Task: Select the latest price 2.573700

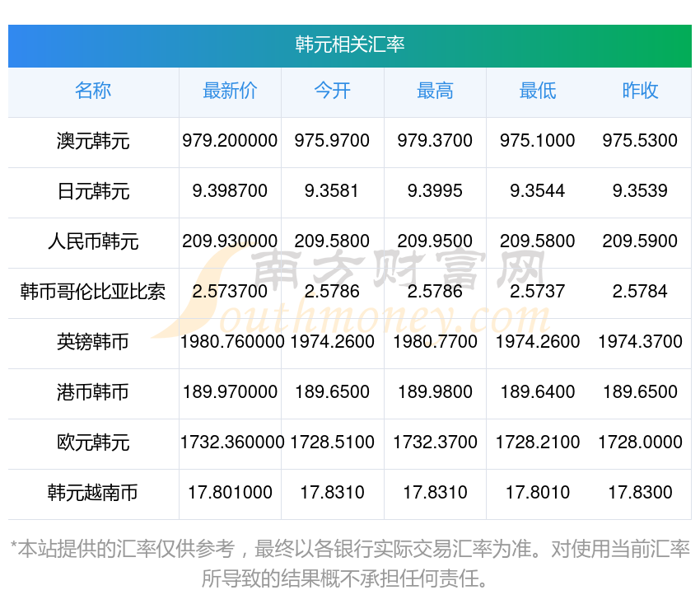Action: (x=230, y=292)
